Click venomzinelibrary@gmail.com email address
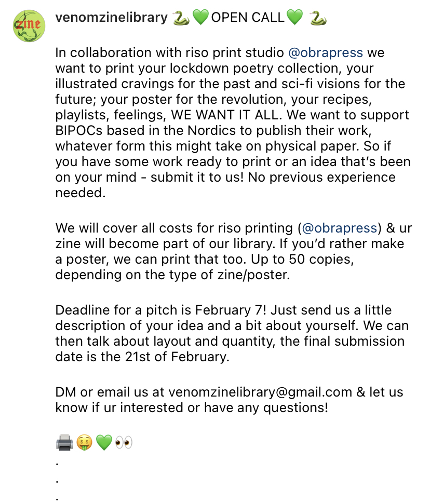 pyautogui.click(x=260, y=392)
